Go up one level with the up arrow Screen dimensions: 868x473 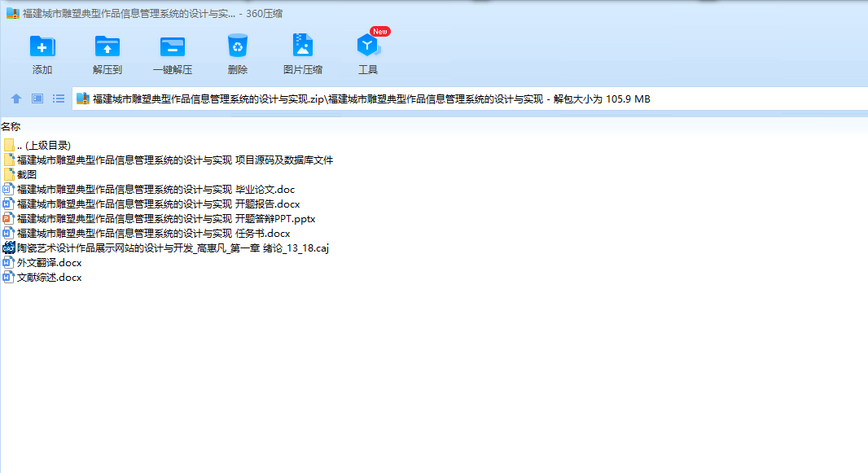coord(16,99)
